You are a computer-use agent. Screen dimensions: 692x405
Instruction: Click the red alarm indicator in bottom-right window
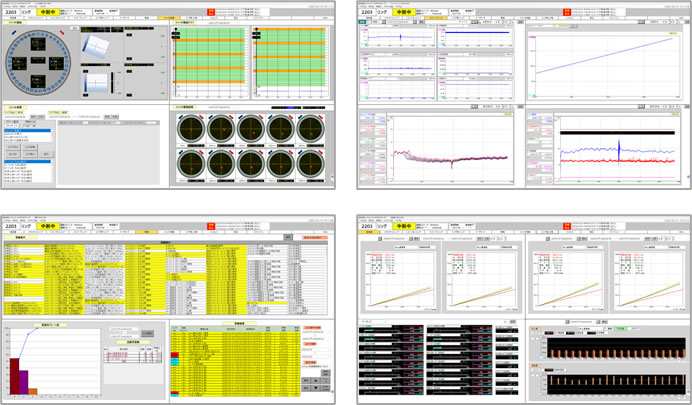coord(568,223)
